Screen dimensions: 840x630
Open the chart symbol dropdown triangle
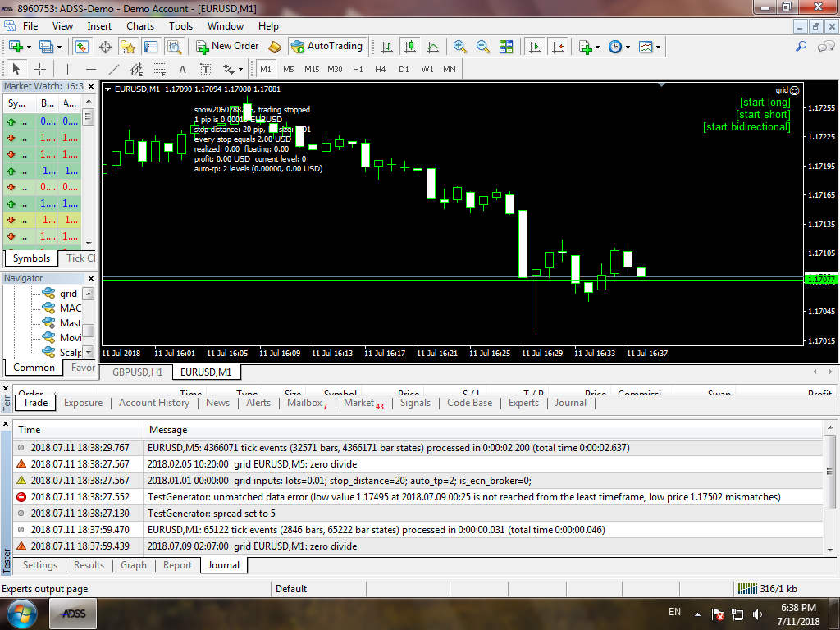(x=108, y=89)
